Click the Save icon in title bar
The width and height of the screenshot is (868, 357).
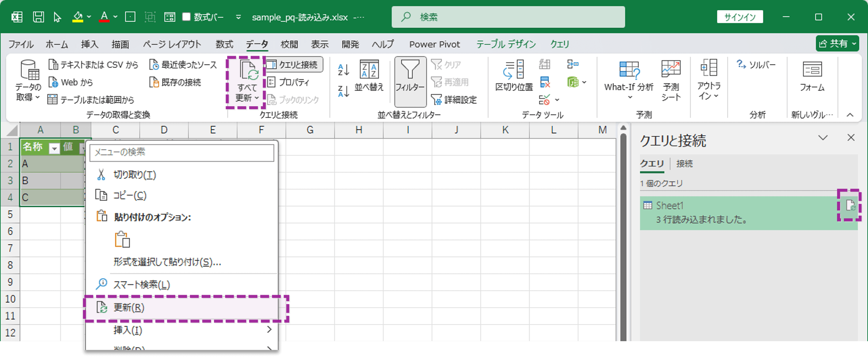38,17
